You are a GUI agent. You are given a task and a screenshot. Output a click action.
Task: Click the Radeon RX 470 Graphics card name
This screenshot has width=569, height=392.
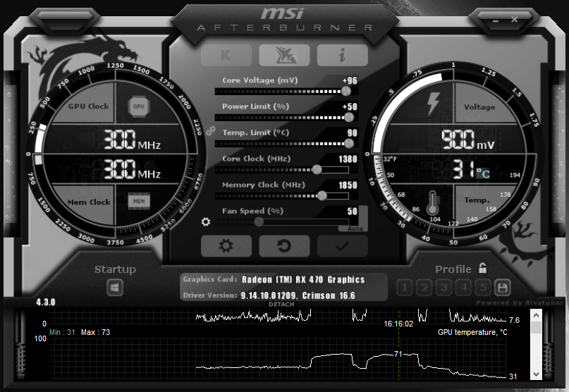pos(303,279)
